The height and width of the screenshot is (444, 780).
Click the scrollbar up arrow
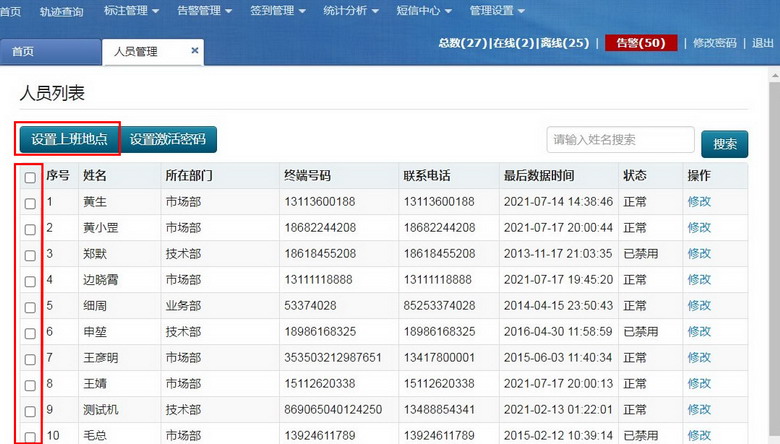tap(775, 76)
